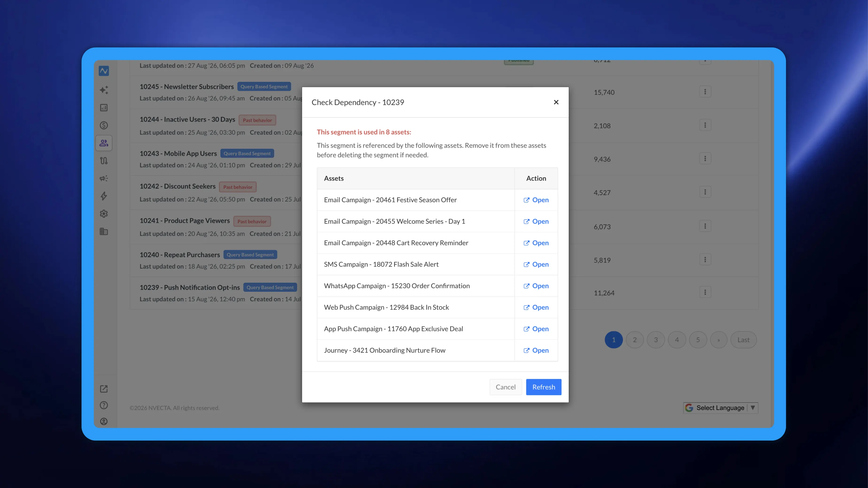This screenshot has height=488, width=868.
Task: Click the segment name 10244 - Inactive Users - 30 Days
Action: [x=187, y=120]
